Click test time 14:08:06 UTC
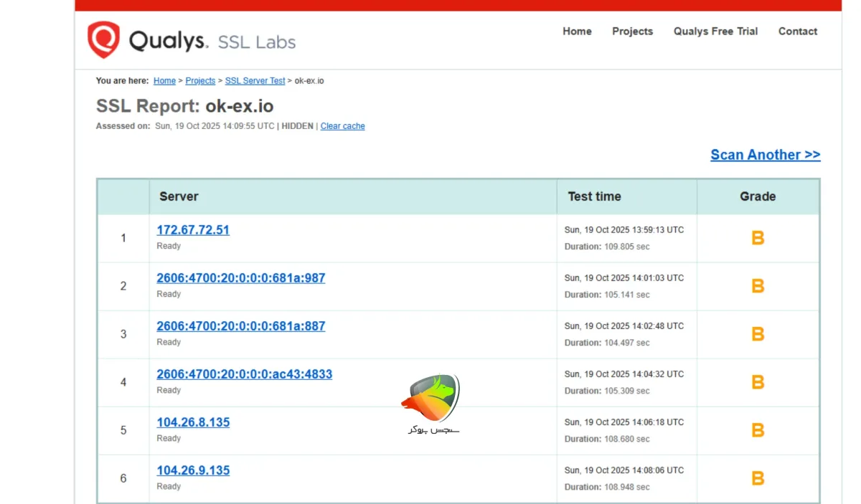Viewport: 861px width, 504px height. pos(624,470)
